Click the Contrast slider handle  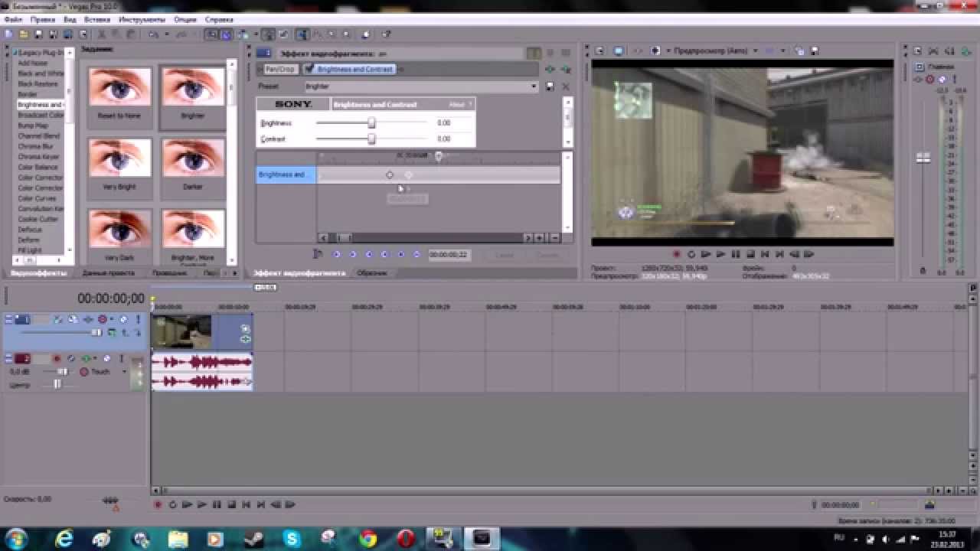coord(371,139)
